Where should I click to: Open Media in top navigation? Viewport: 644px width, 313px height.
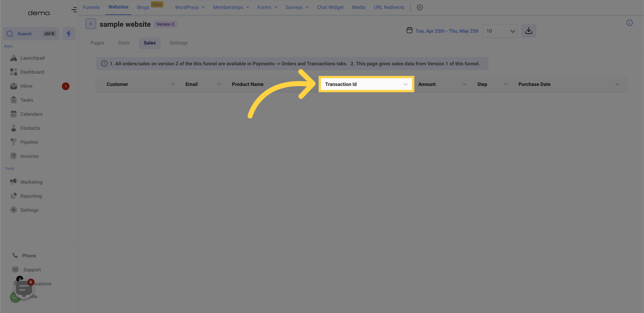[358, 7]
